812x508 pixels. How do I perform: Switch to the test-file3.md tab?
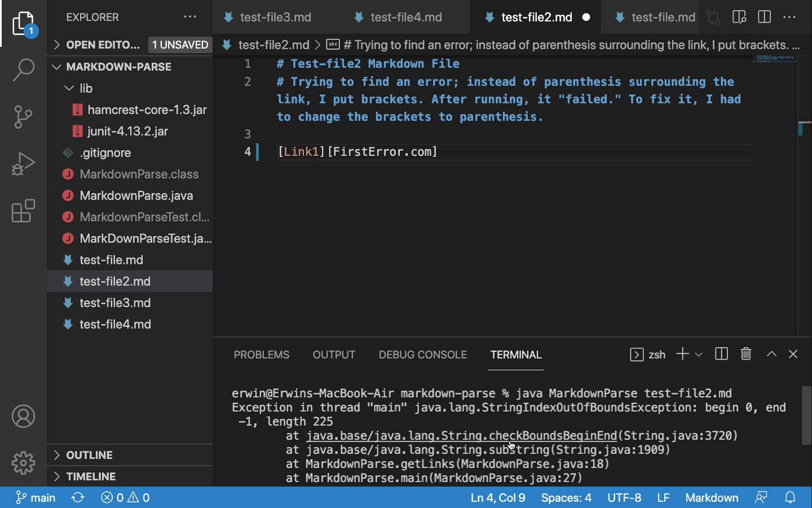point(276,17)
